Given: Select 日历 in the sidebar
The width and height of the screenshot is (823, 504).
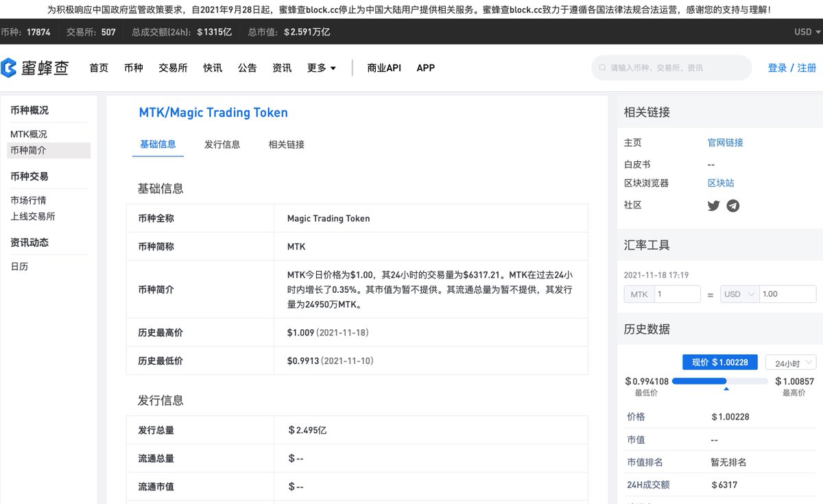Looking at the screenshot, I should tap(19, 267).
